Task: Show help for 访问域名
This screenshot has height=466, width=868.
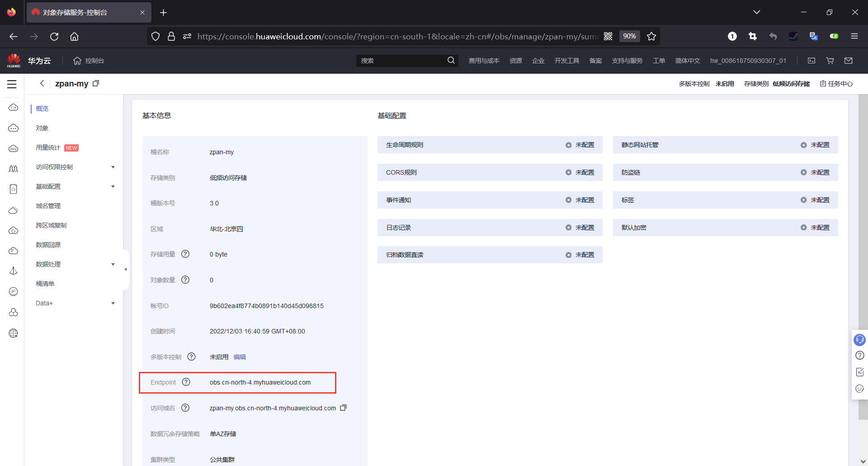Action: coord(185,408)
